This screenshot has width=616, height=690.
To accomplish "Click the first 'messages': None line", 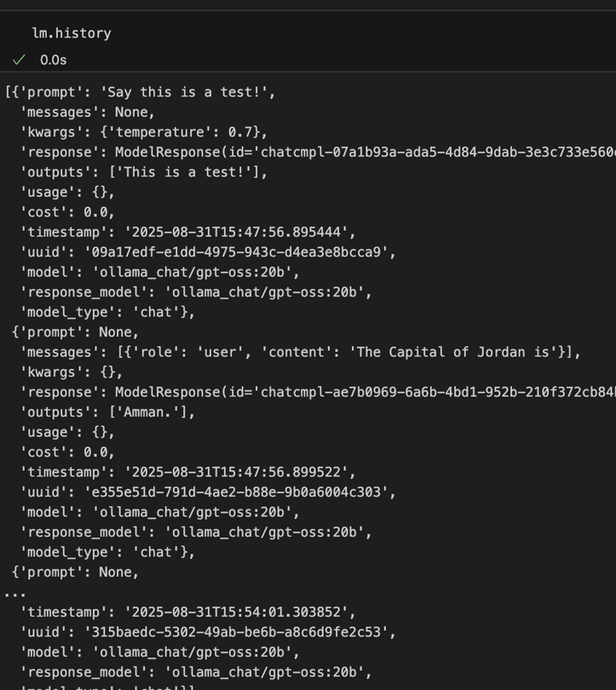I will coord(87,112).
